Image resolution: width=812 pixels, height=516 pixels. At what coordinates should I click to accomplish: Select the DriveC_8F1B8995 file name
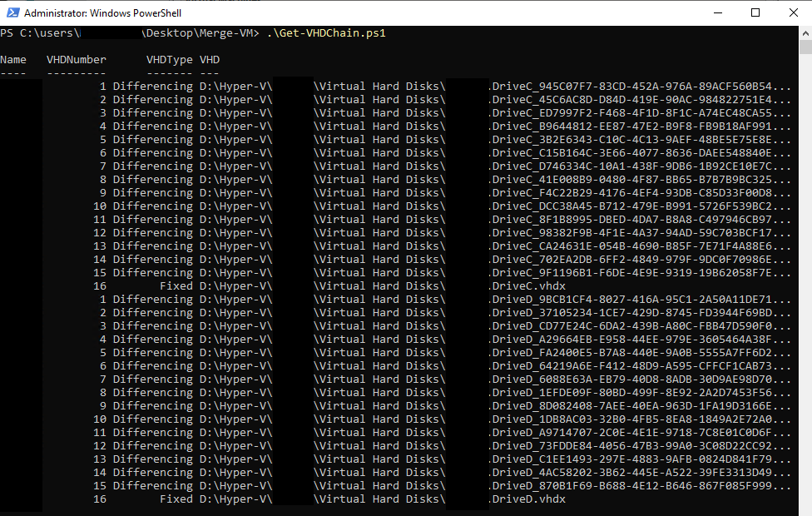coord(640,220)
